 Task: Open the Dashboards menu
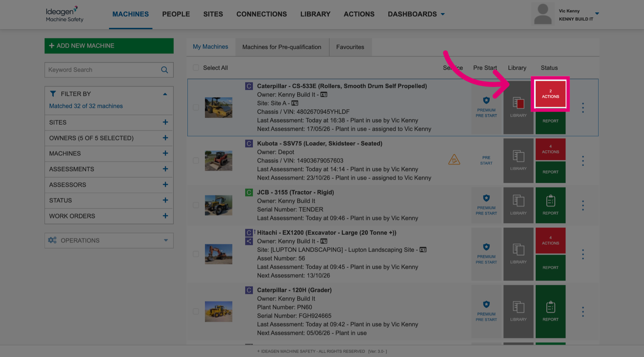point(416,14)
